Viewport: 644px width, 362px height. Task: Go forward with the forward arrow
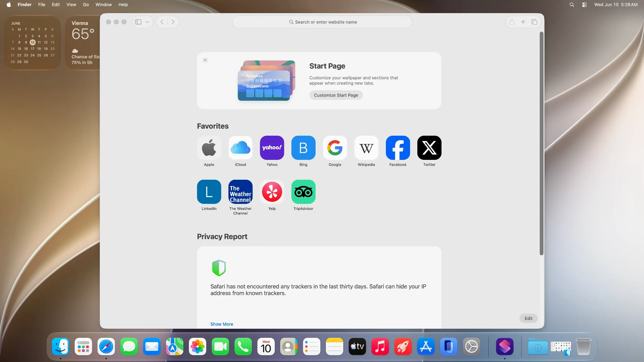(173, 22)
